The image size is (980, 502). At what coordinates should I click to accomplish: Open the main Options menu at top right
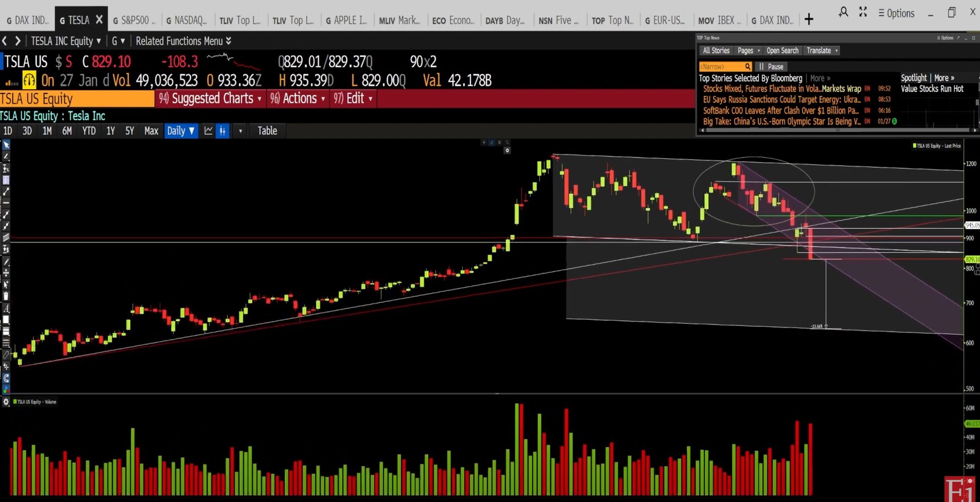pos(896,13)
